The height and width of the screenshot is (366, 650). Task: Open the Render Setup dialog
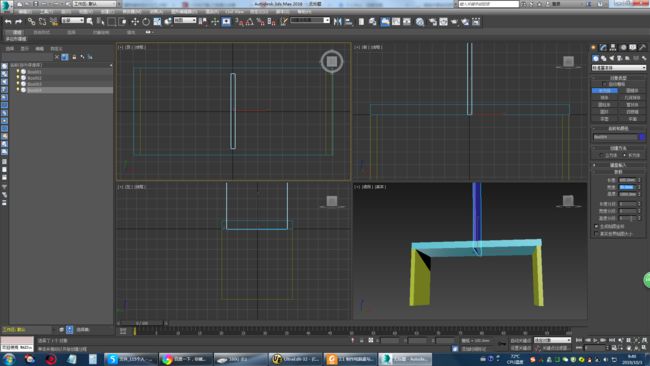pyautogui.click(x=432, y=22)
